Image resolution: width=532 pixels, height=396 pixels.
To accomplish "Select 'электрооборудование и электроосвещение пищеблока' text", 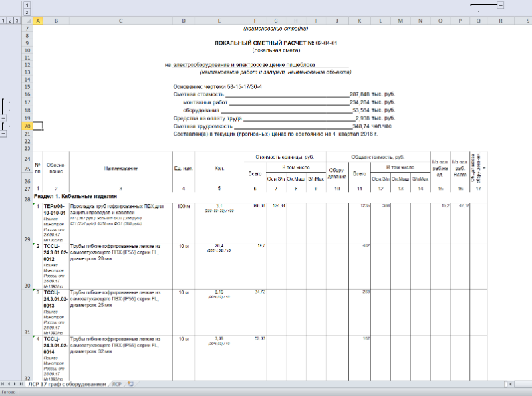I will tap(244, 64).
